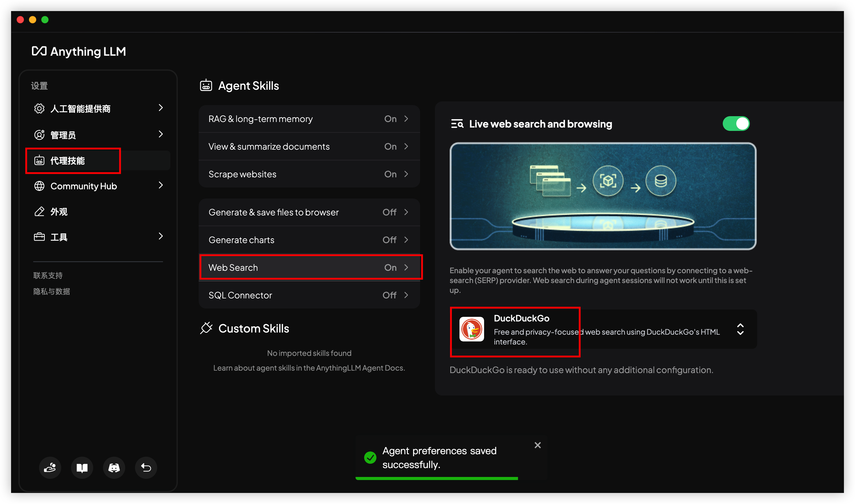
Task: Click the Discord icon in the sidebar footer
Action: click(114, 468)
